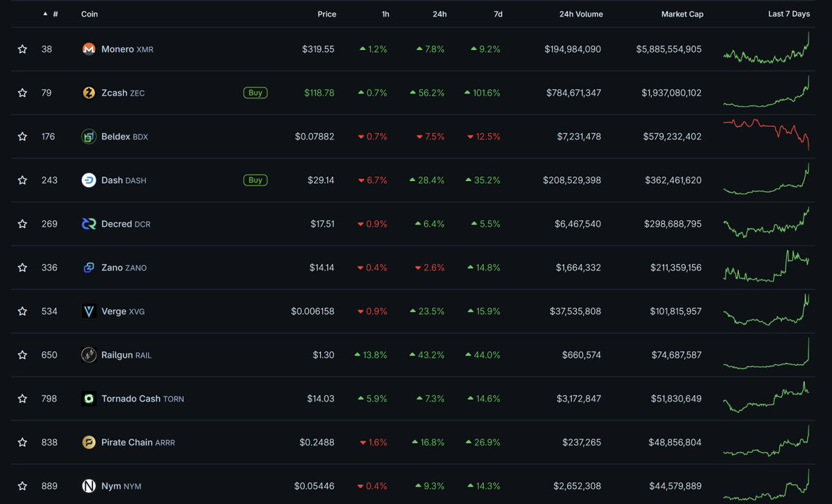Click Railgun 1h change 13.8%

(x=371, y=355)
